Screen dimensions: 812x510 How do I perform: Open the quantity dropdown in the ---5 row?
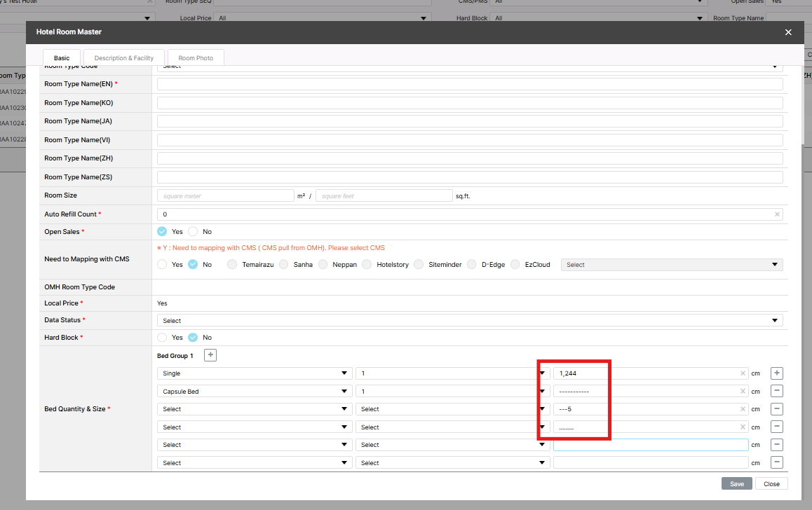click(x=452, y=408)
